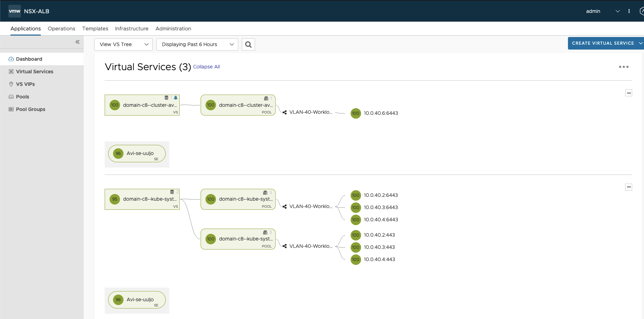This screenshot has height=319, width=644.
Task: Open the Administration tab
Action: pos(173,29)
